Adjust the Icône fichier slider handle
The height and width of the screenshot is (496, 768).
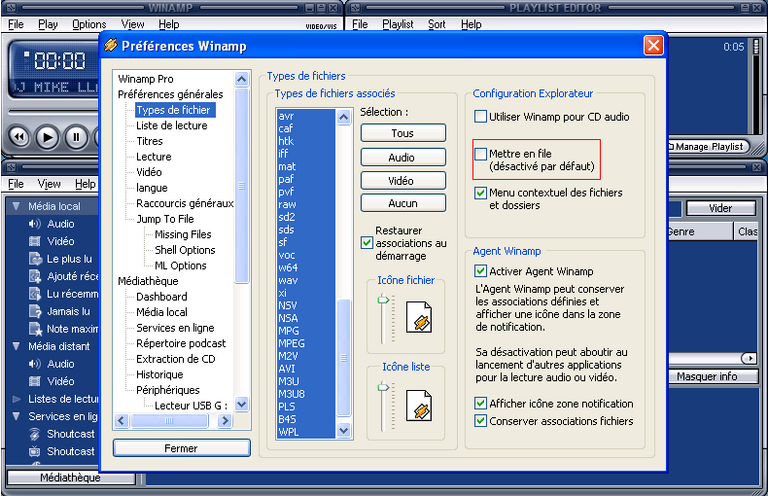[x=383, y=300]
